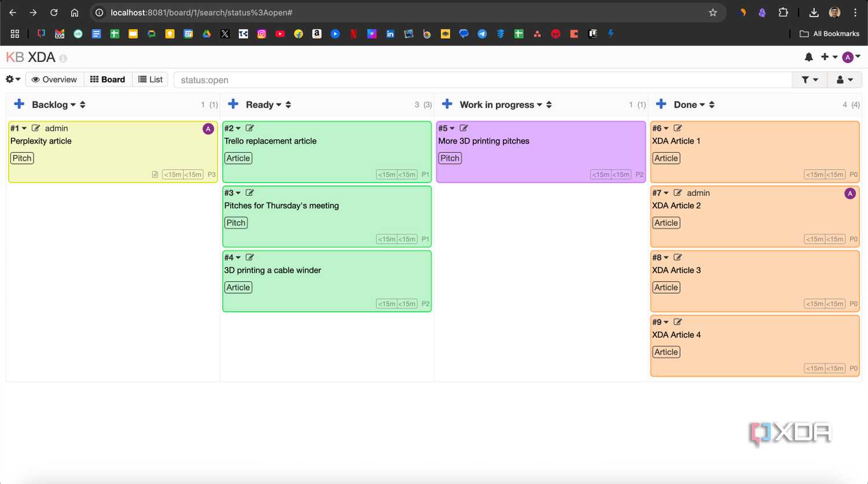
Task: Edit task #9 XDA Article 4
Action: [678, 322]
